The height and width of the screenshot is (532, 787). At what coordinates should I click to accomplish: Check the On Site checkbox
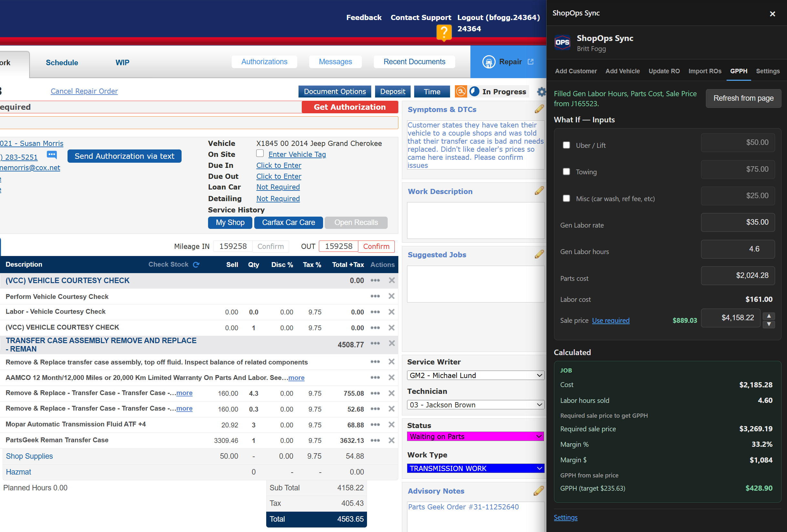click(260, 153)
